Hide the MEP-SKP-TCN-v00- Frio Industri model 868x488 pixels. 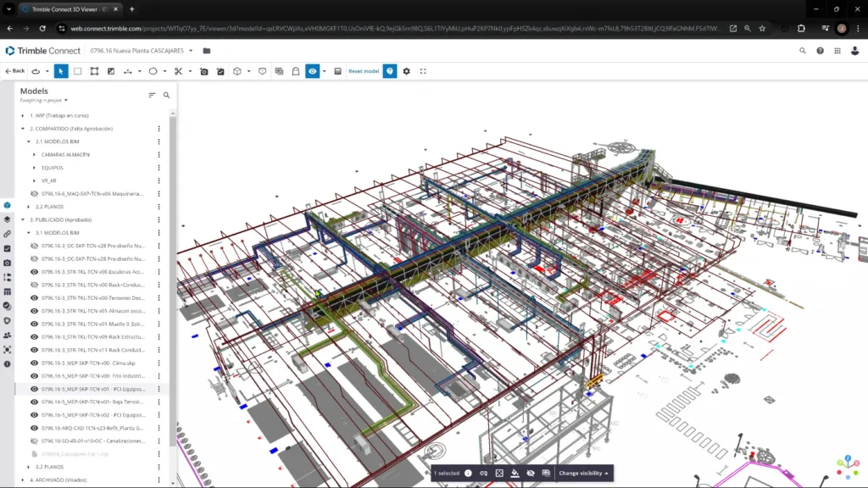pos(34,375)
